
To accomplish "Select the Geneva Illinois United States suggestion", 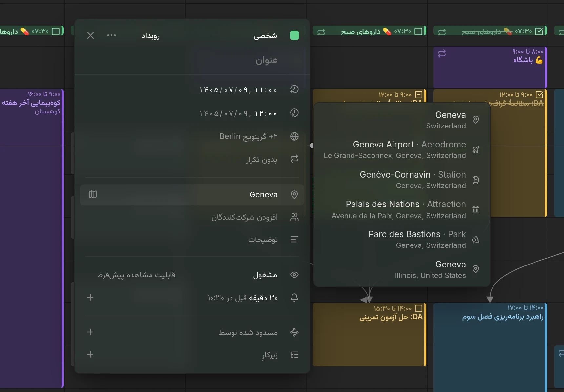I will (402, 269).
